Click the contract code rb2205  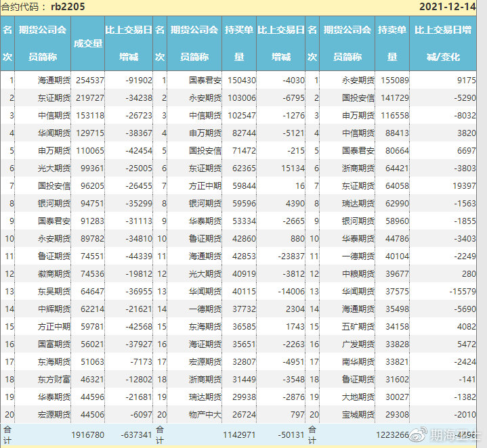coord(68,7)
